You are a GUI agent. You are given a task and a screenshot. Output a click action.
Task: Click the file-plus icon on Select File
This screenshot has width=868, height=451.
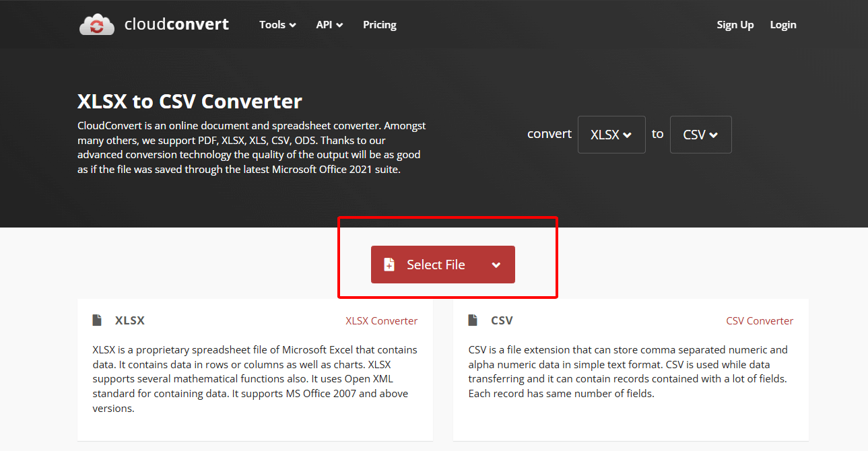click(x=389, y=265)
